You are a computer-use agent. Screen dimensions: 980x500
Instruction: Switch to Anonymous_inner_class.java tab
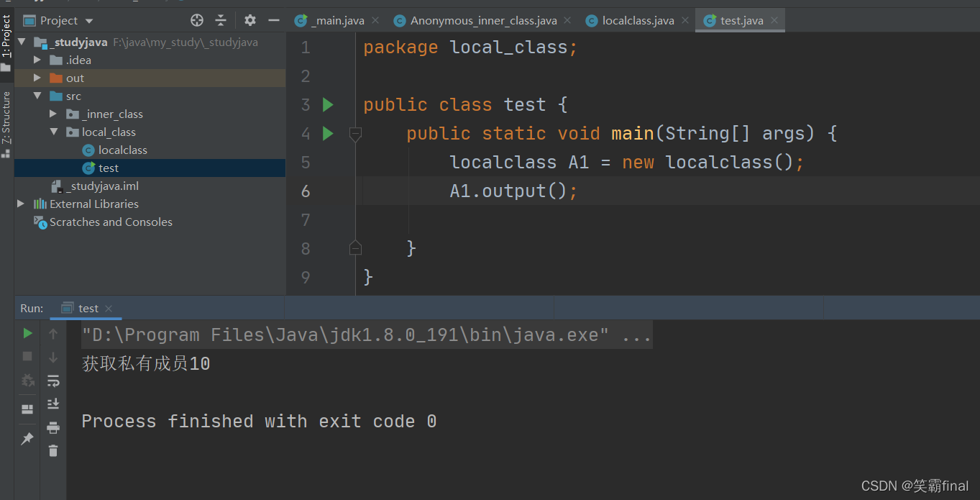coord(484,20)
